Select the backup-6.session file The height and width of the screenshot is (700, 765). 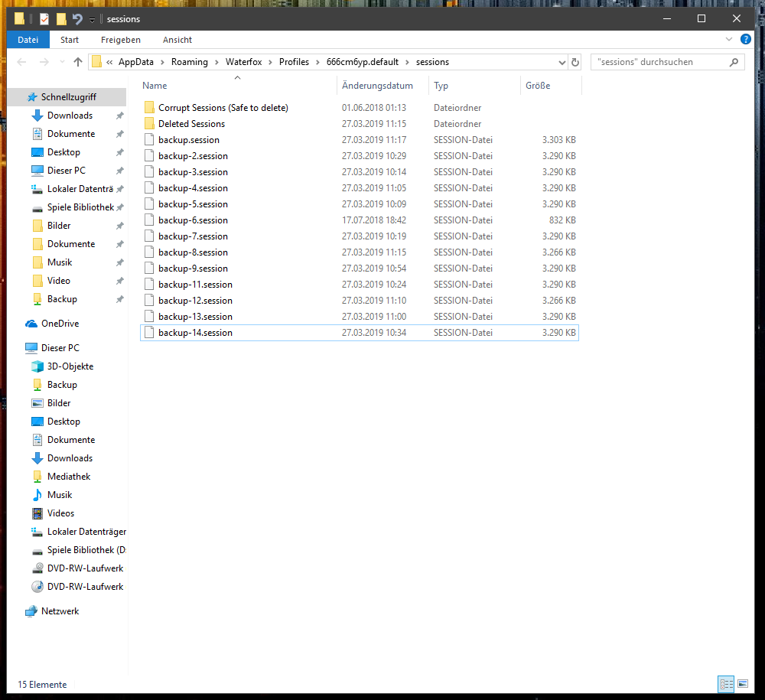[193, 220]
